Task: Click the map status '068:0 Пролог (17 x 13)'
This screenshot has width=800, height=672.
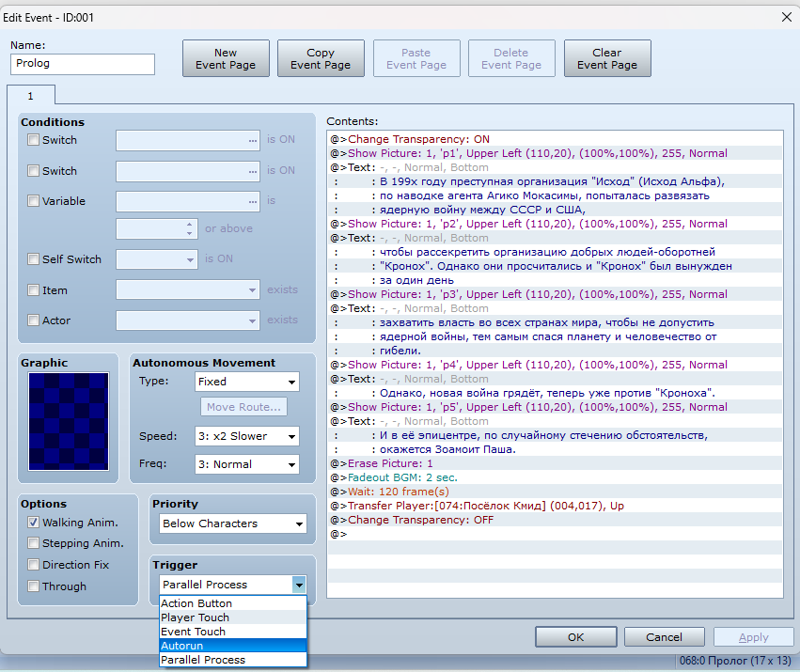Action: 735,661
